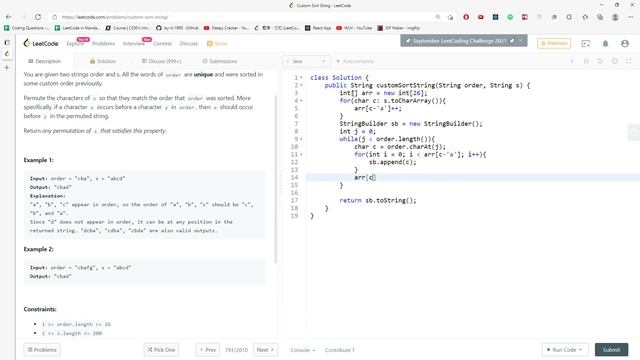This screenshot has height=360, width=640.
Task: Click the browser back arrow
Action: pos(9,17)
